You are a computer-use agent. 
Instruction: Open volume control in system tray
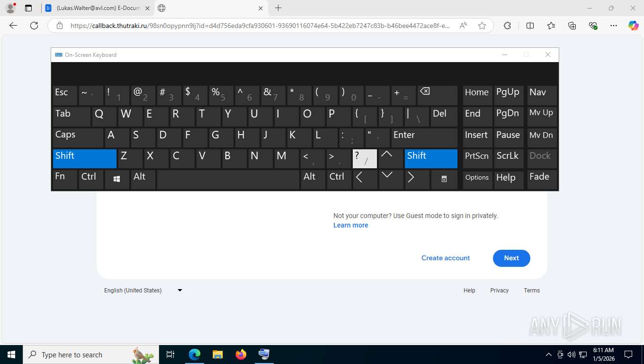click(571, 355)
